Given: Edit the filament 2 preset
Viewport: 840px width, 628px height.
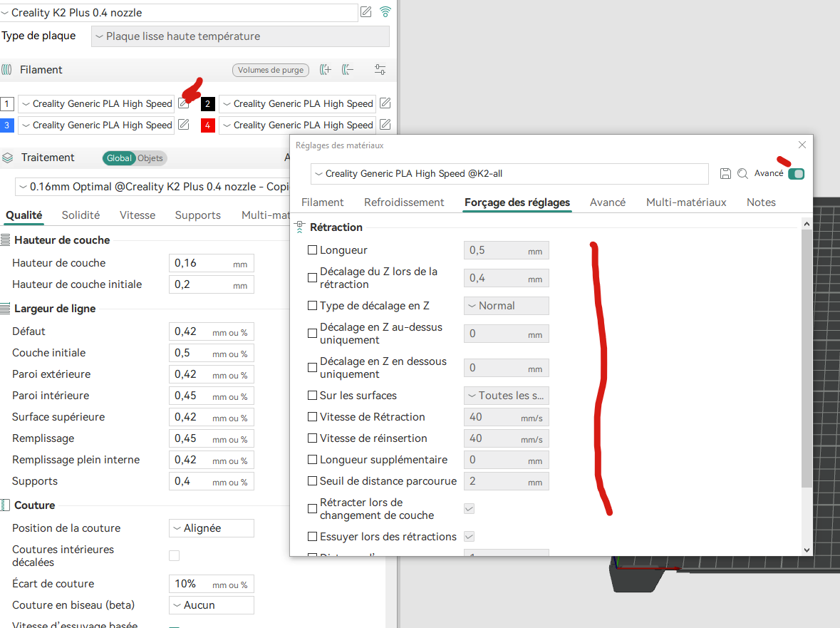Looking at the screenshot, I should [x=385, y=103].
